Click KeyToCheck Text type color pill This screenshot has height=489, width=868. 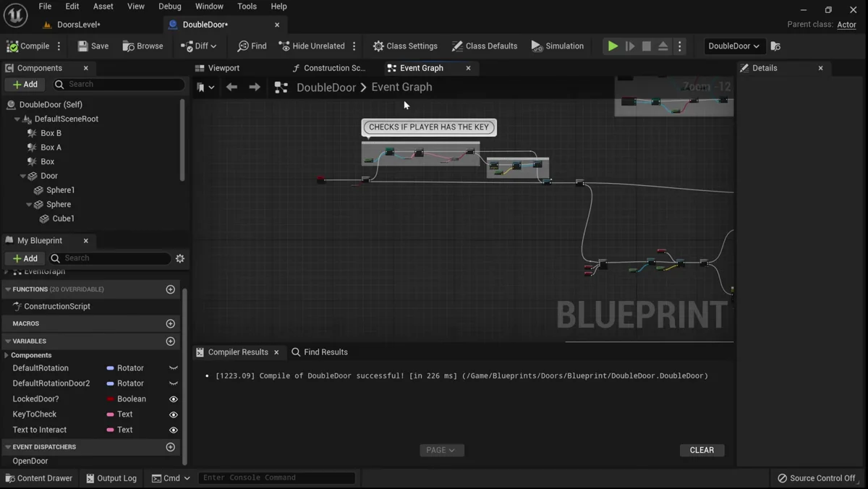(111, 414)
